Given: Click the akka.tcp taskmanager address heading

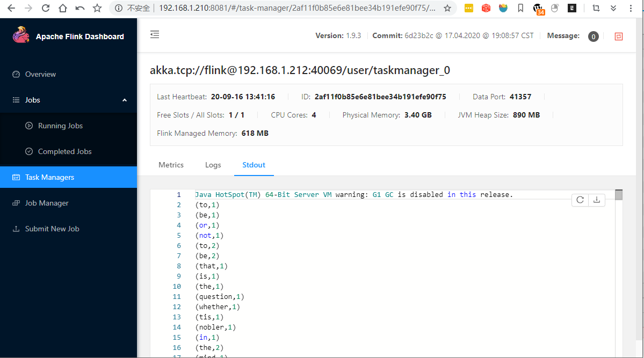Looking at the screenshot, I should [300, 70].
